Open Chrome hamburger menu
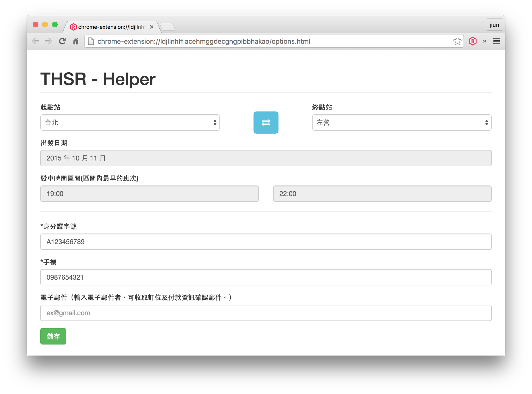The image size is (532, 394). pos(496,41)
